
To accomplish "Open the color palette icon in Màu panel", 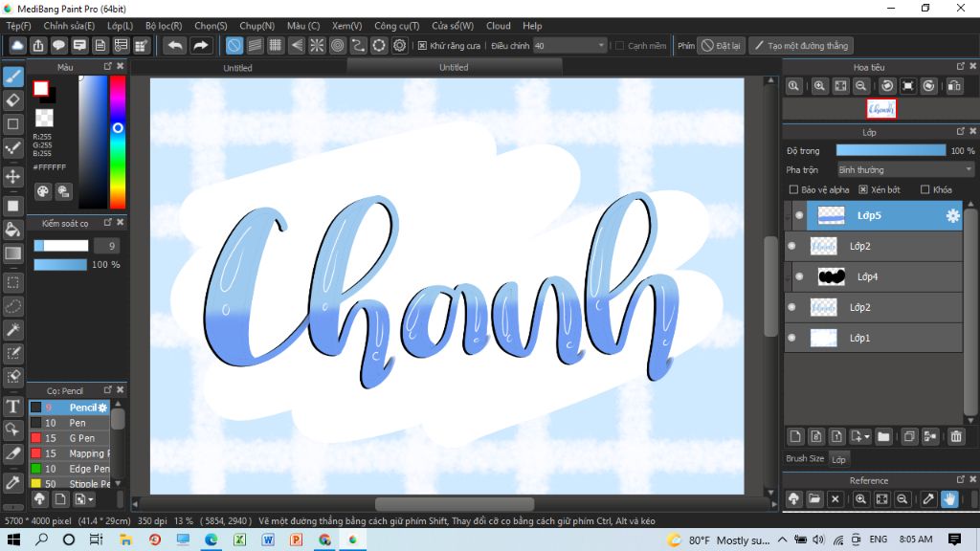I will pyautogui.click(x=42, y=191).
